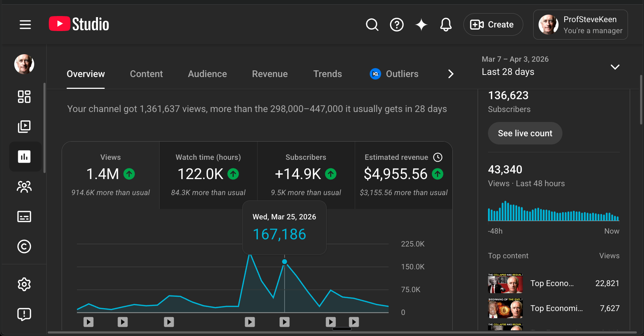Click the first video marker under chart
This screenshot has height=336, width=644.
(x=89, y=322)
